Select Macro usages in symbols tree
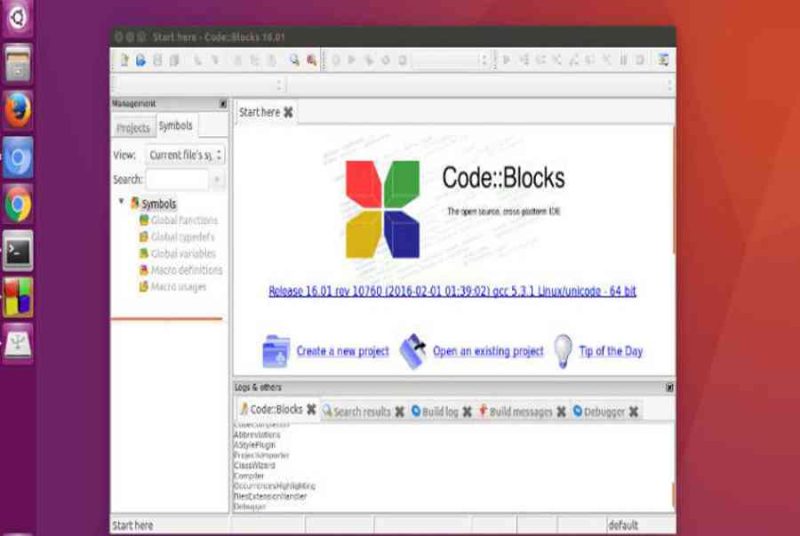This screenshot has height=536, width=800. [179, 287]
